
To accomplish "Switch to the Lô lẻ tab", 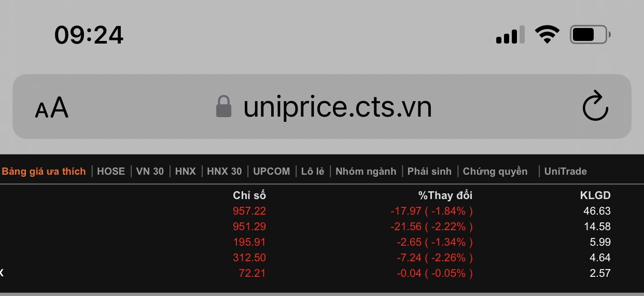I will point(313,172).
